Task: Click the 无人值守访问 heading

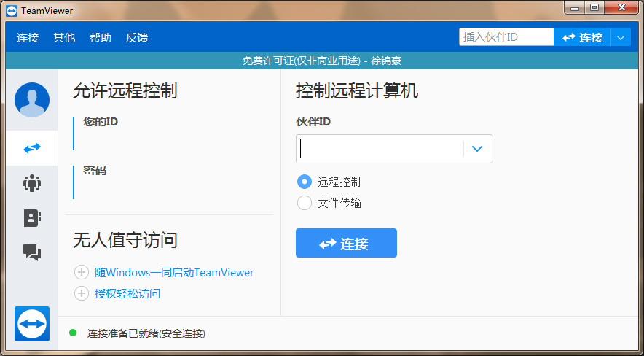Action: 125,240
